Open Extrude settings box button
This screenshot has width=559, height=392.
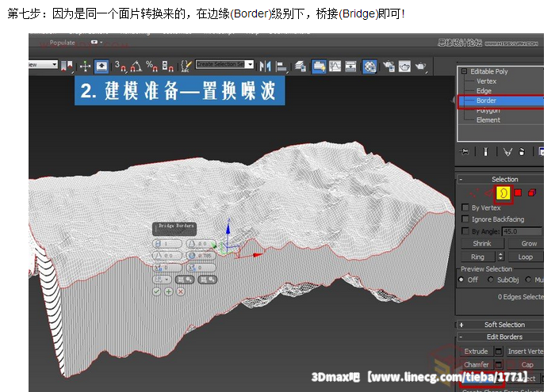pos(499,352)
